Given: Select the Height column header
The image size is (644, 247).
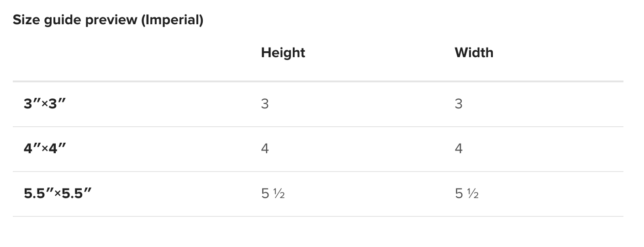Looking at the screenshot, I should click(x=283, y=53).
